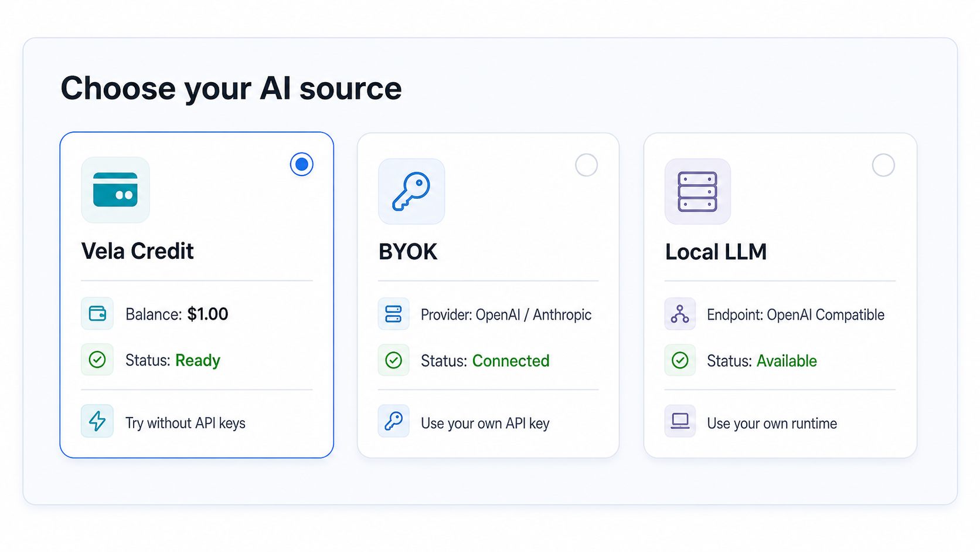
Task: Click the Try without API keys text
Action: 185,423
